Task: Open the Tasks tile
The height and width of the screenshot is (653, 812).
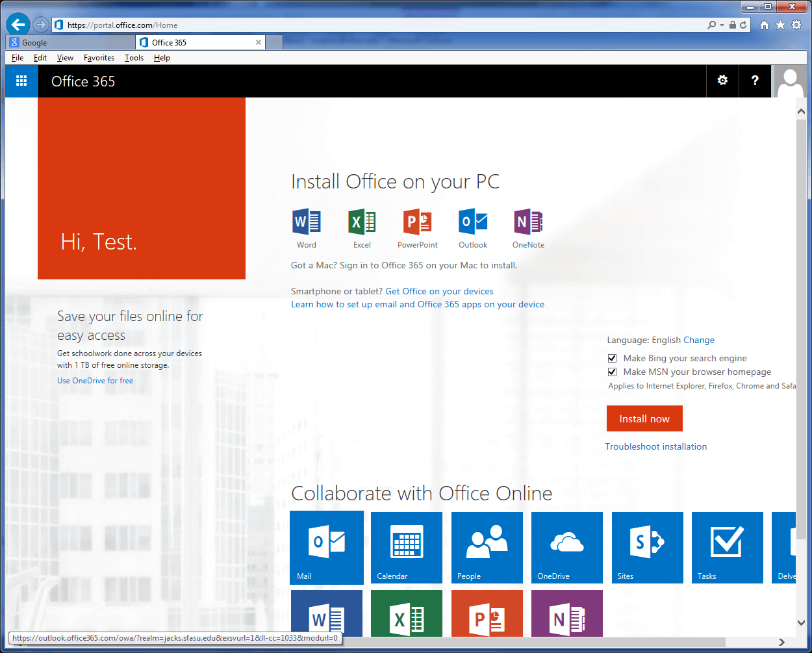Action: point(727,547)
